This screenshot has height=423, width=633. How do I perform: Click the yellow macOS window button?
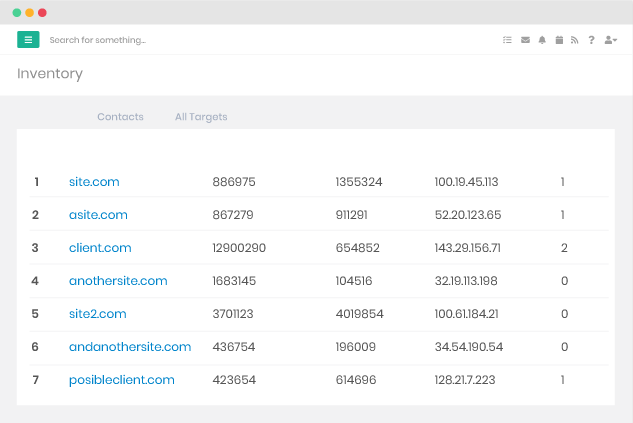tap(29, 13)
